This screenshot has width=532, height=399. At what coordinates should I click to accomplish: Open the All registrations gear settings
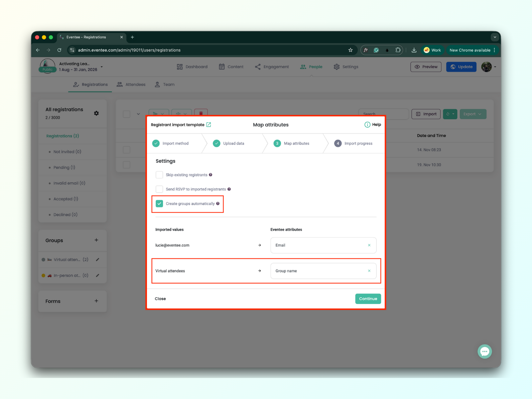[96, 113]
